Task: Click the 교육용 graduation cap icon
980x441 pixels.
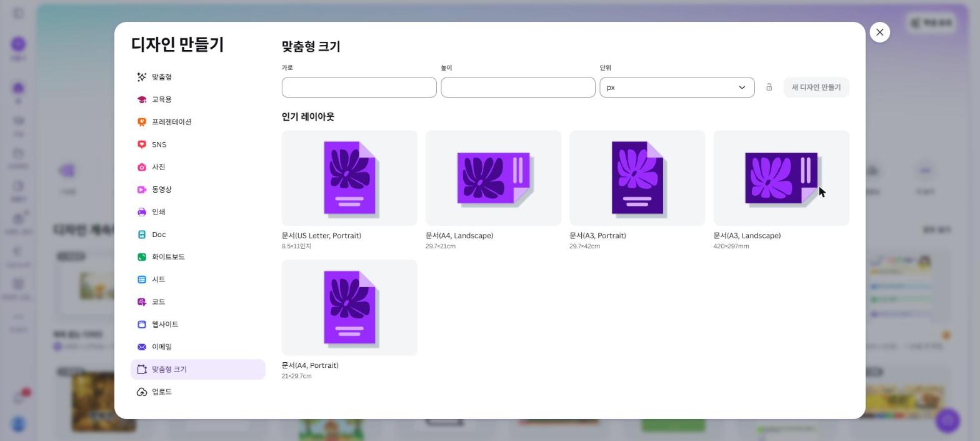Action: (x=142, y=99)
